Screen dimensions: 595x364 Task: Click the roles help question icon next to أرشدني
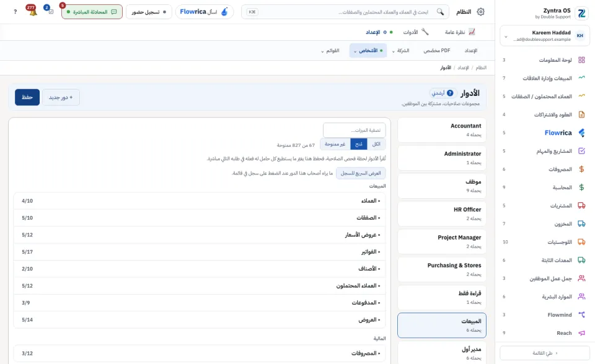450,93
